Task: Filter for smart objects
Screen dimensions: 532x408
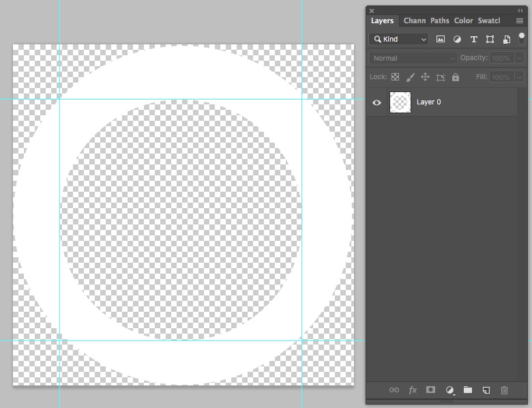Action: [507, 40]
